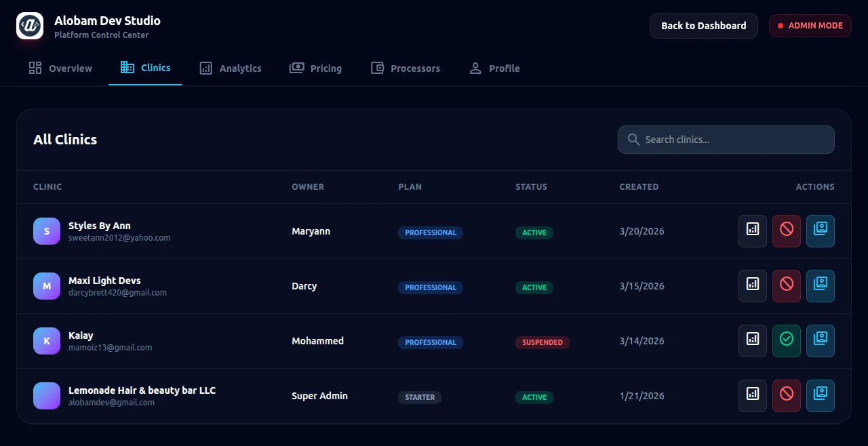Open analytics for Styles By Ann
The image size is (868, 446).
753,231
